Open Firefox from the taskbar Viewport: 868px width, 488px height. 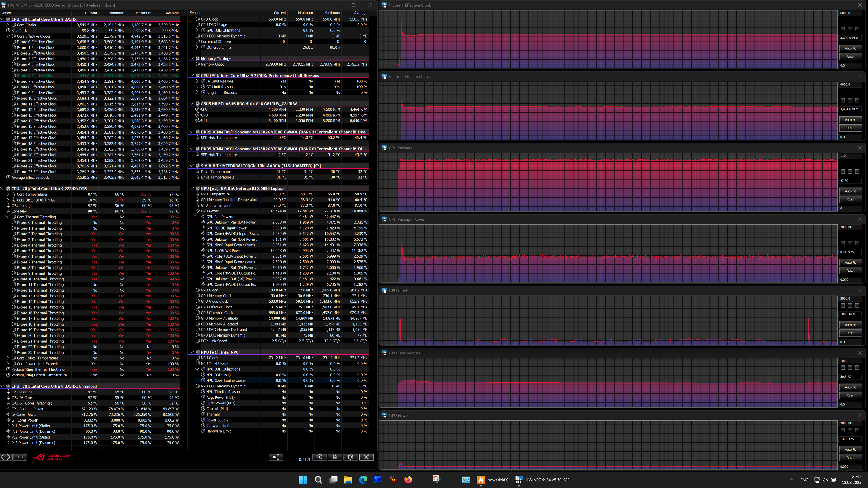point(408,480)
